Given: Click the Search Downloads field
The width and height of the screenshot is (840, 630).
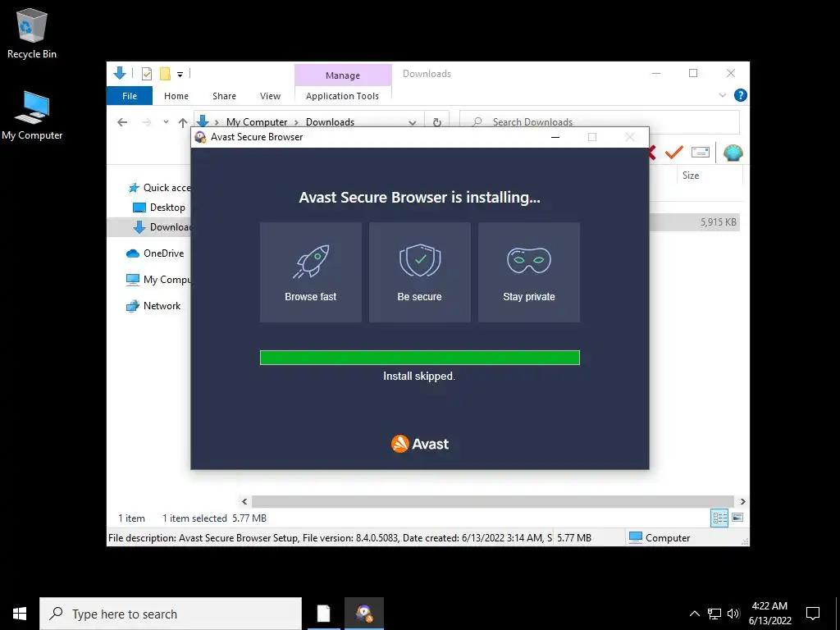Looking at the screenshot, I should [600, 122].
